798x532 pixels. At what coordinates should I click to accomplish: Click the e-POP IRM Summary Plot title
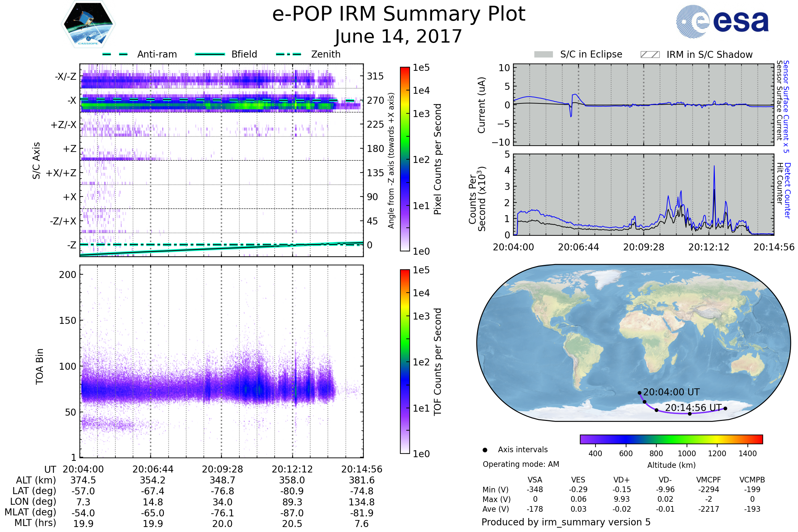pos(399,14)
